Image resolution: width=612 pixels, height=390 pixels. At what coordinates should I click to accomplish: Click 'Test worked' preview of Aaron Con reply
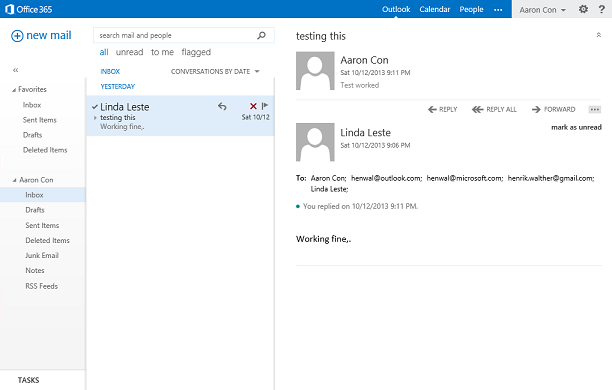point(359,85)
